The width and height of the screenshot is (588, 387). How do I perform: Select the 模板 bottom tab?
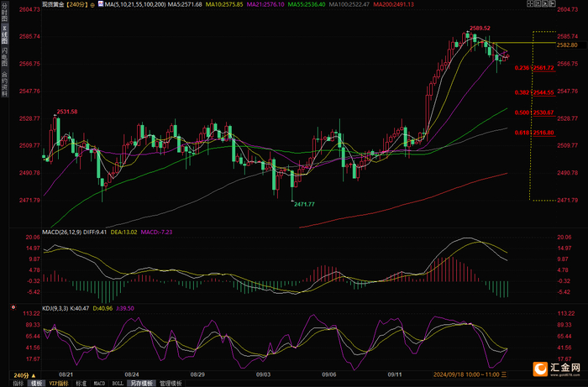coord(36,384)
